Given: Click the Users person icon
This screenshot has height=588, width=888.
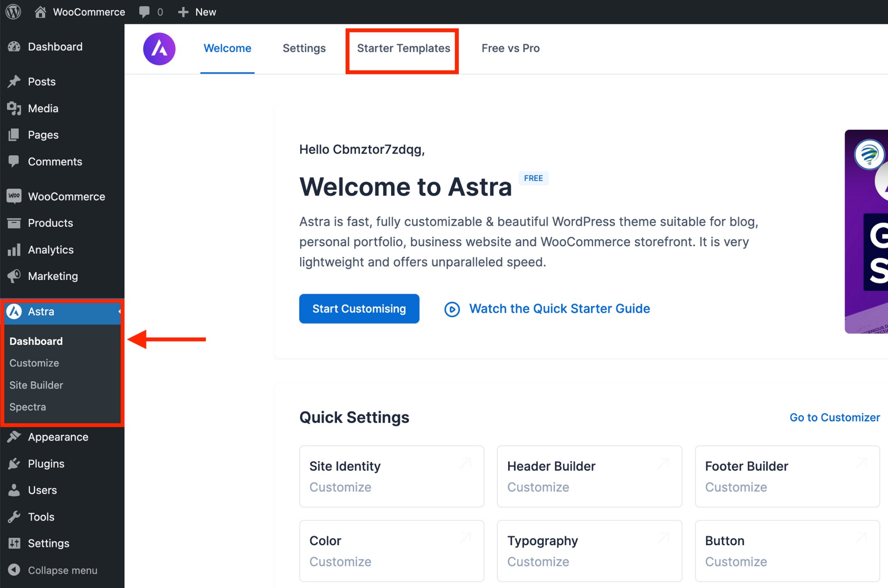Looking at the screenshot, I should pyautogui.click(x=14, y=490).
